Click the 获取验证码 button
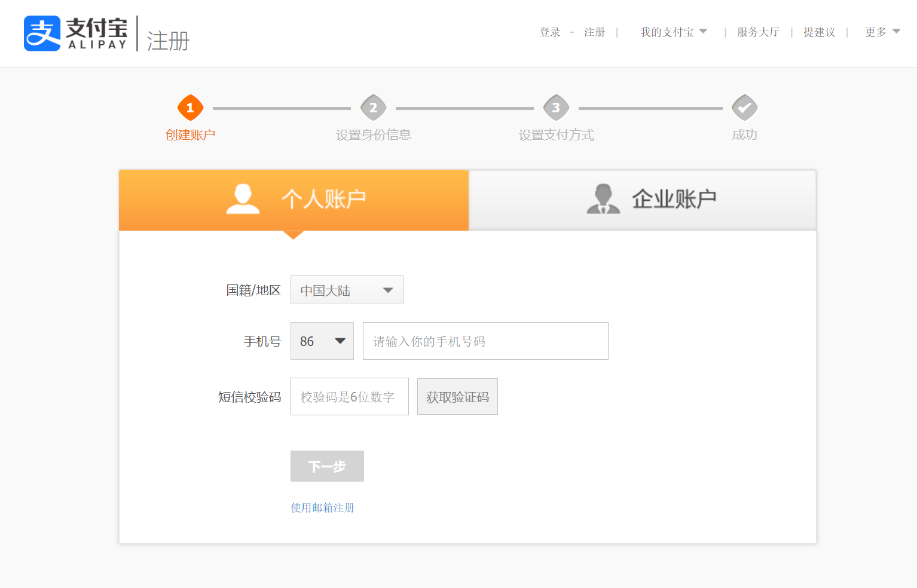The width and height of the screenshot is (917, 588). pyautogui.click(x=457, y=397)
